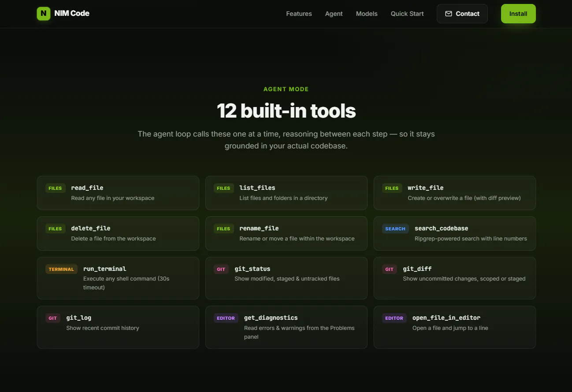Screen dimensions: 572x392
Task: Click the git_diff tool name
Action: 417,269
